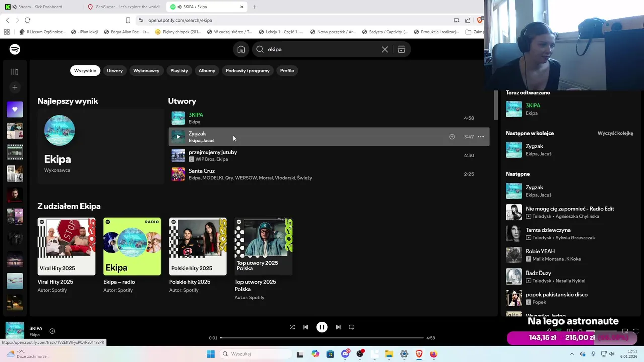This screenshot has width=644, height=362.
Task: Open the Viral Hity 2025 playlist cover
Action: pyautogui.click(x=66, y=246)
